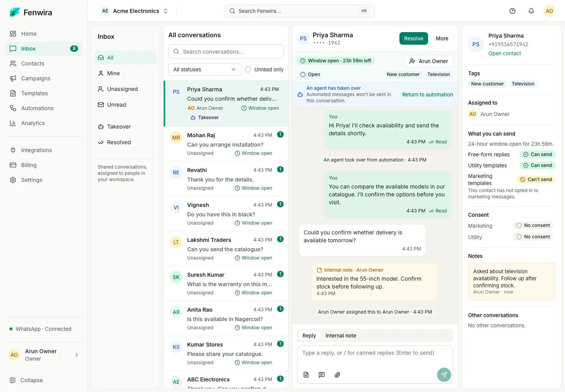Click the attachment paperclip icon

click(x=337, y=375)
